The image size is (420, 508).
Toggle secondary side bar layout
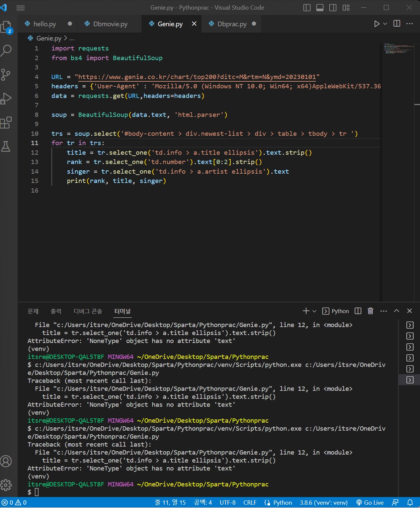point(333,8)
